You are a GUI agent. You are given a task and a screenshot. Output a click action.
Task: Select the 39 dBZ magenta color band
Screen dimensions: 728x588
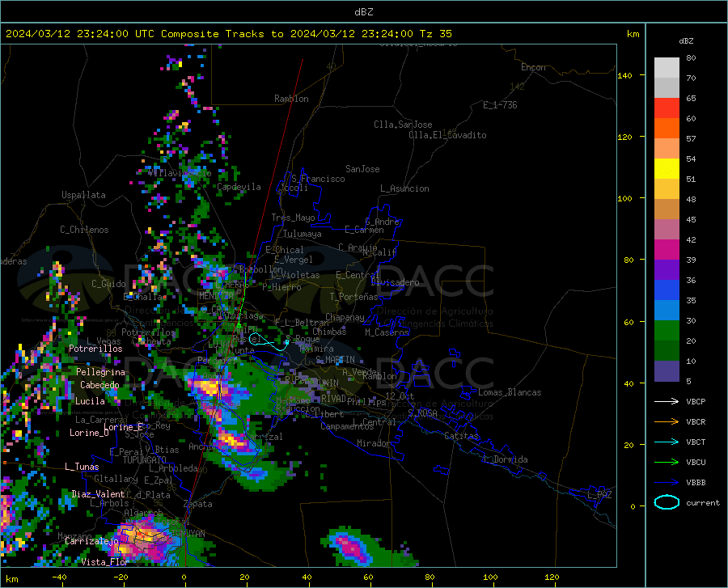[x=667, y=250]
